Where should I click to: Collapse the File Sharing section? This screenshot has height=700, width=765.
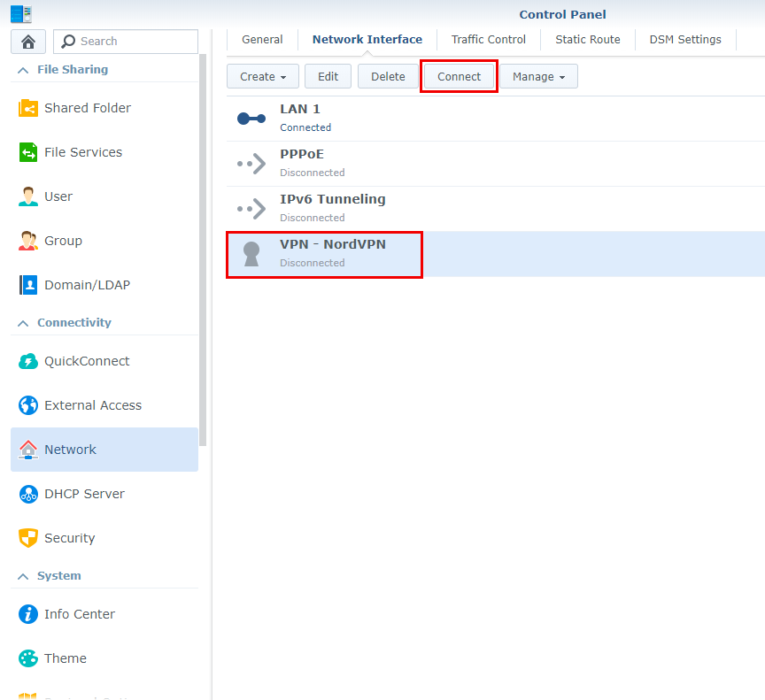tap(23, 70)
